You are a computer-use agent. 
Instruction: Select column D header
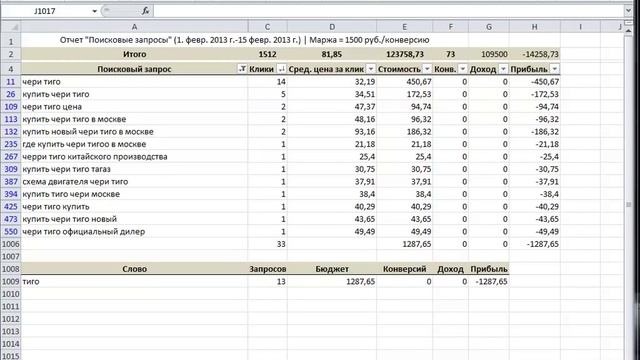[x=332, y=27]
